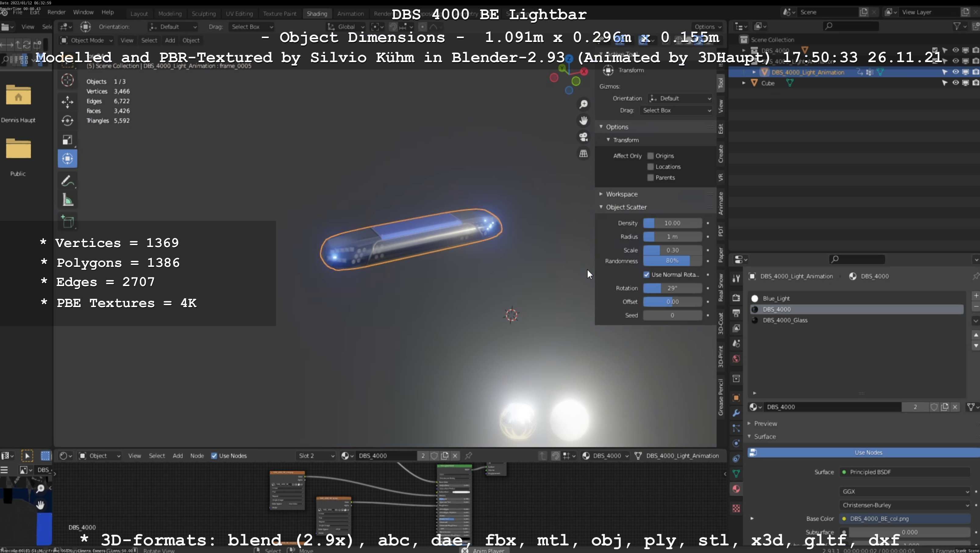This screenshot has width=980, height=553.
Task: Open the Node menu in node editor
Action: point(197,456)
